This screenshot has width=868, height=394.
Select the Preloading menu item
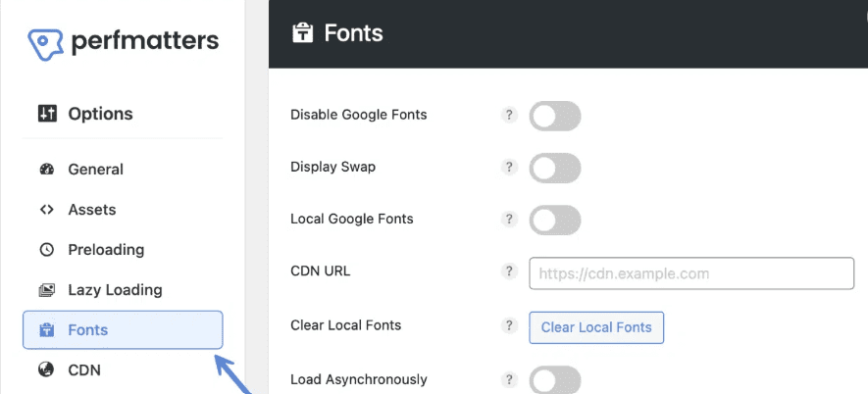click(x=123, y=250)
